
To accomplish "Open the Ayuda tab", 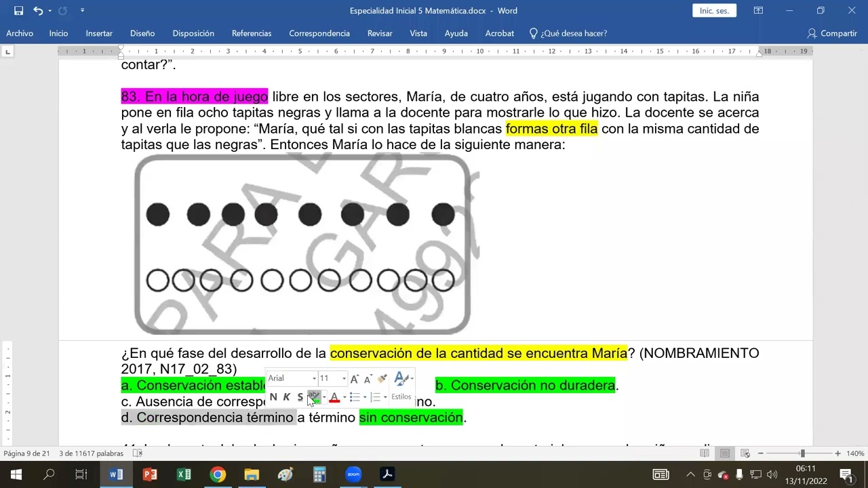I will [x=456, y=33].
